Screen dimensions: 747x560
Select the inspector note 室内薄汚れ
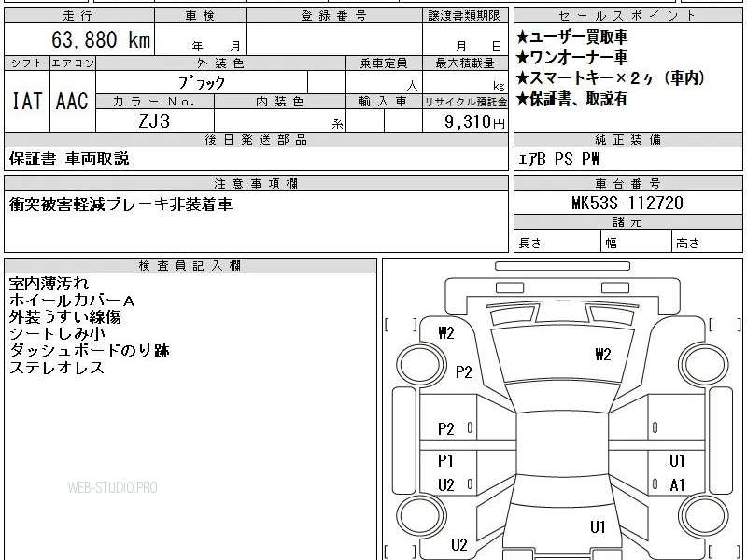pos(49,284)
